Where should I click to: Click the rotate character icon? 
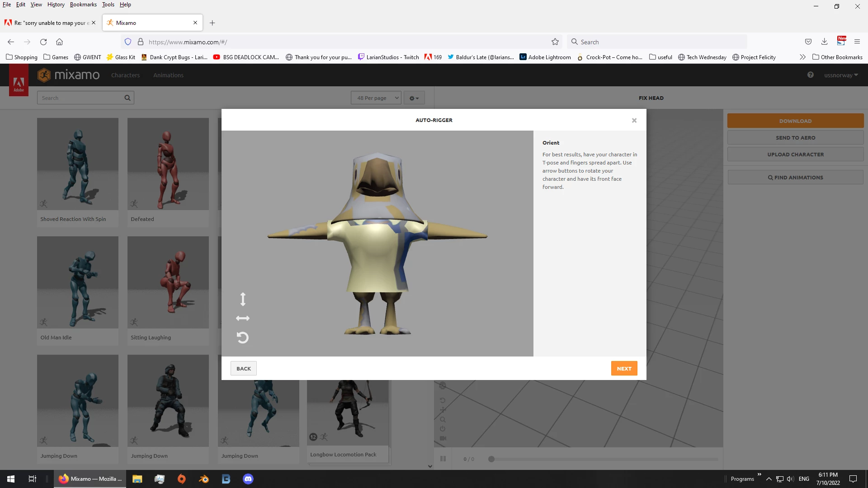pyautogui.click(x=243, y=338)
